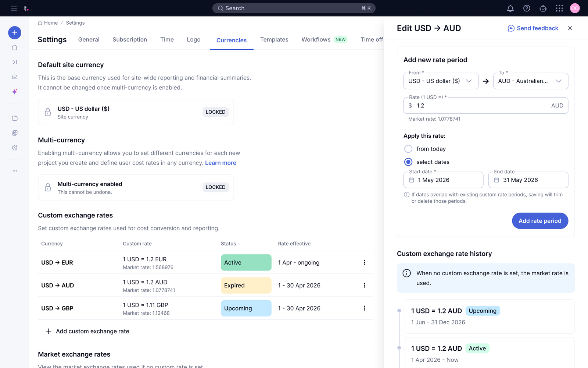Open the To currency dropdown

(531, 81)
